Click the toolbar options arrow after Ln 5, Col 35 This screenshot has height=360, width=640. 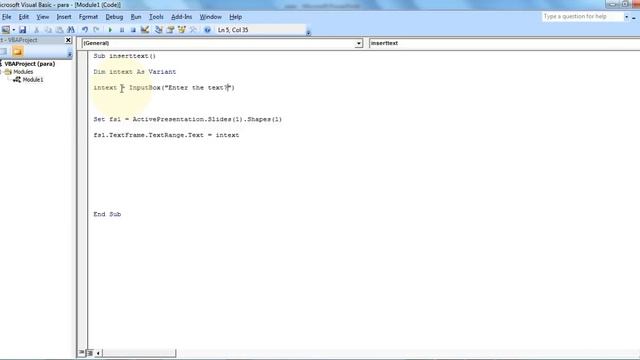tap(309, 33)
